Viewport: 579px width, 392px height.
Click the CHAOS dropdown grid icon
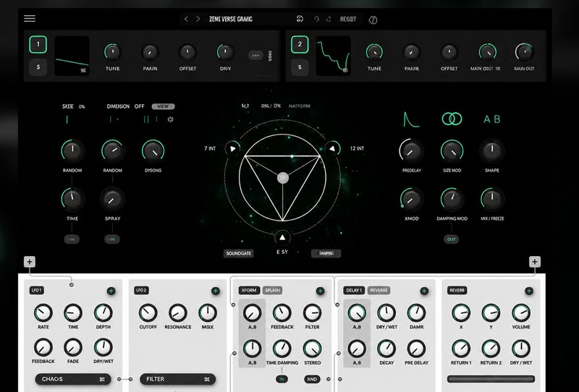coord(102,379)
